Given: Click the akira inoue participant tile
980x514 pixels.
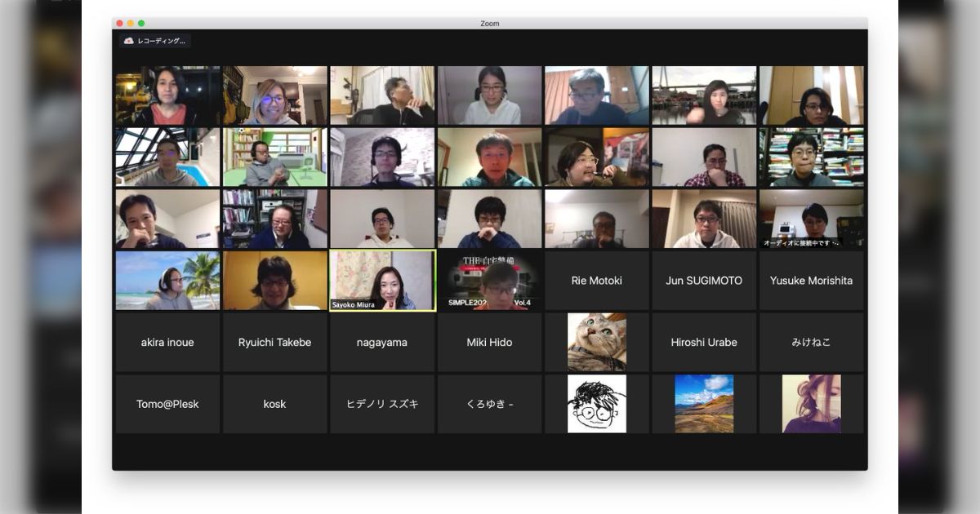Looking at the screenshot, I should click(167, 342).
